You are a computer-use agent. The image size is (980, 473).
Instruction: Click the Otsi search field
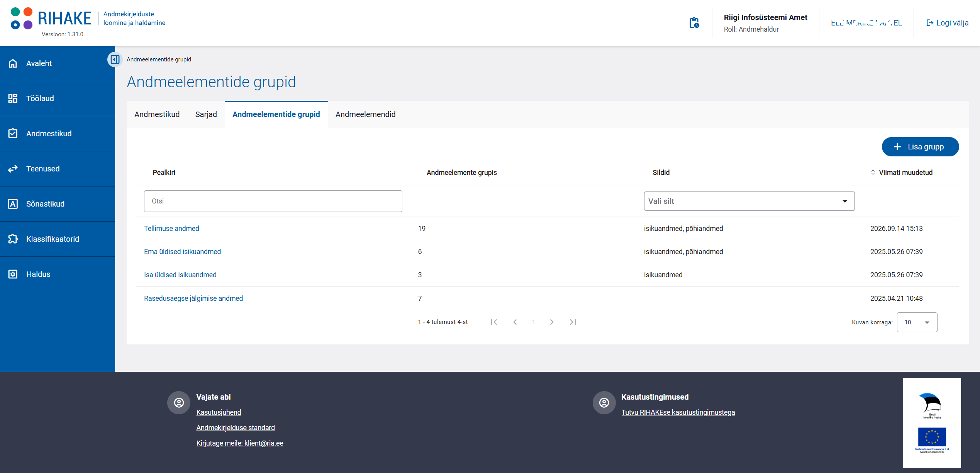pos(273,201)
